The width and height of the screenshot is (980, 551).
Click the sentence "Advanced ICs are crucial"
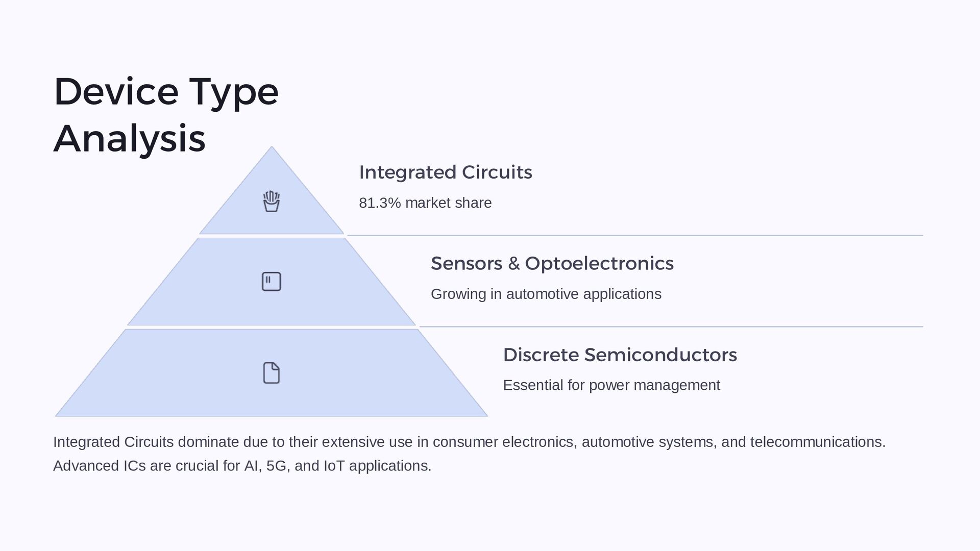(x=242, y=466)
